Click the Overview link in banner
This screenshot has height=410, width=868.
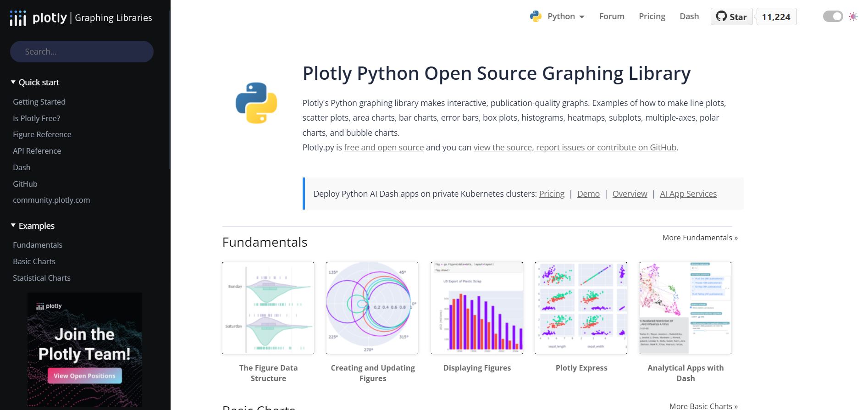[630, 194]
